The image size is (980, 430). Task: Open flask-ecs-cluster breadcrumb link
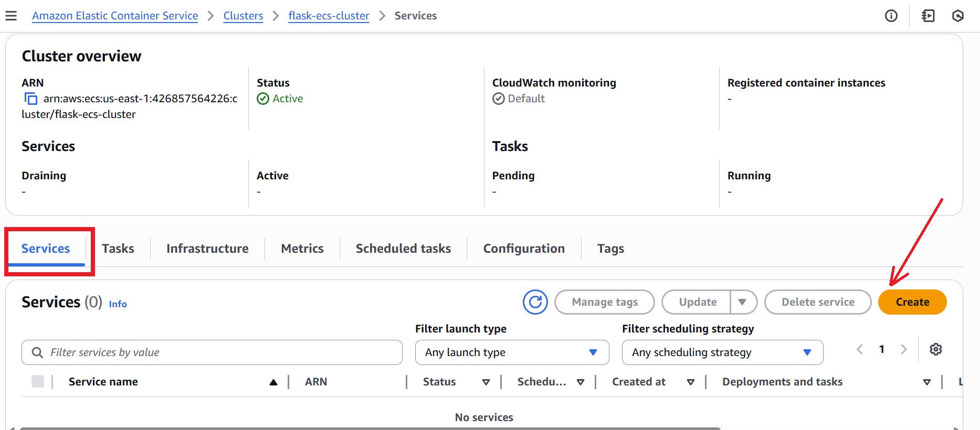[x=329, y=16]
